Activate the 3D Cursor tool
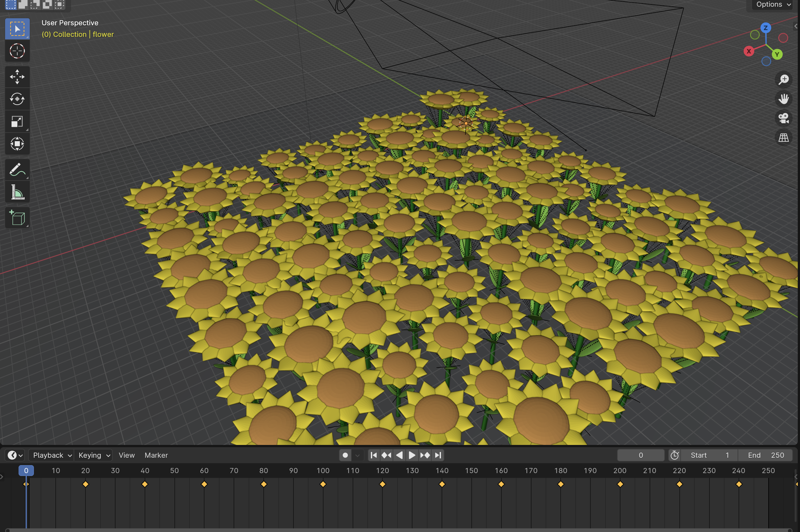The image size is (800, 532). (17, 51)
